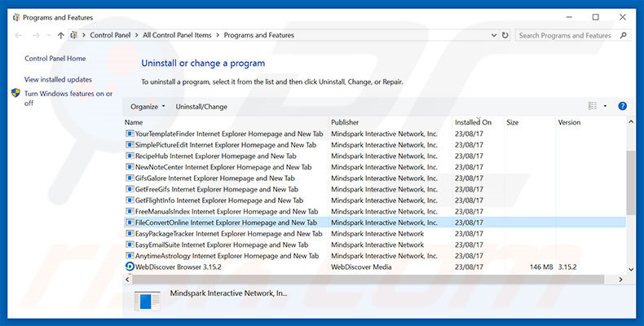Screen dimensions: 644x326
Task: Select the YourTemplateFinder program icon
Action: tap(130, 134)
